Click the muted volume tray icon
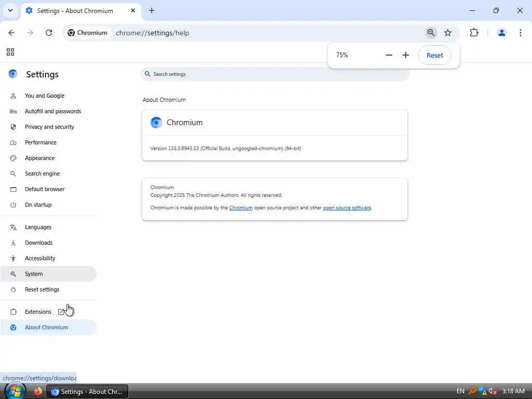532x399 pixels. click(493, 391)
